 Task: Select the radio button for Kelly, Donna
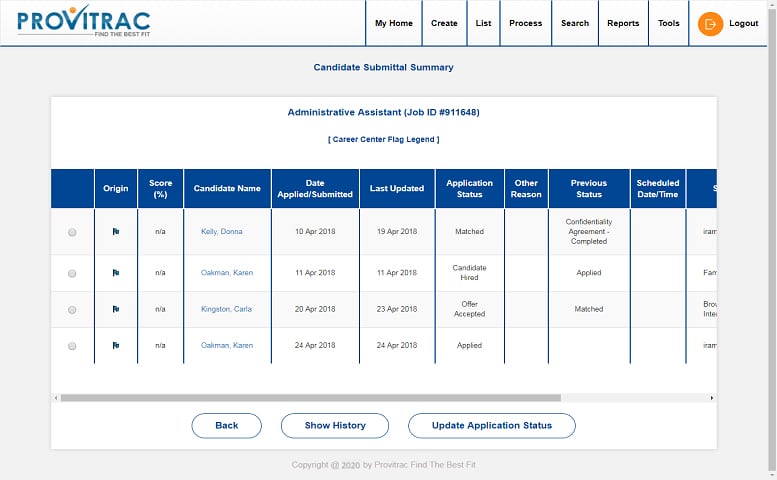pos(72,232)
